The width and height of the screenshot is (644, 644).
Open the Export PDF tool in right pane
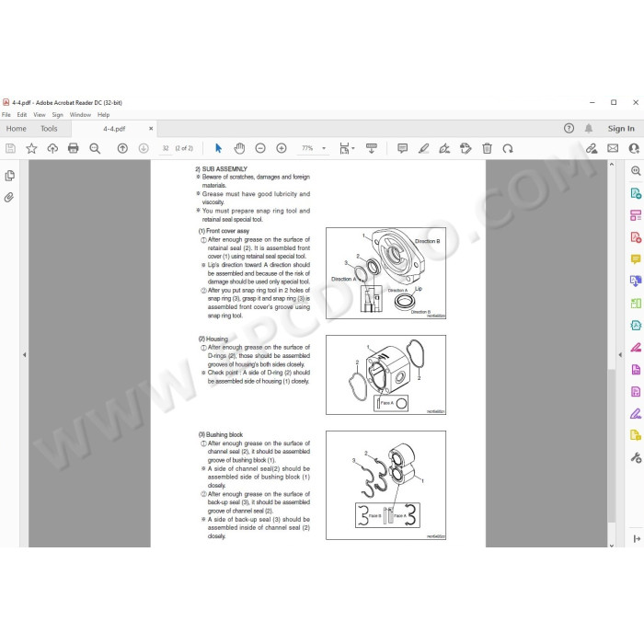(x=636, y=193)
